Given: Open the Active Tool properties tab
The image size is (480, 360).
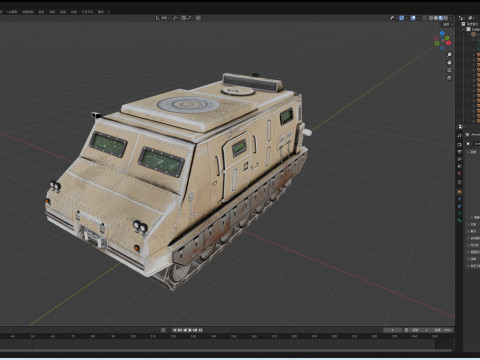Looking at the screenshot, I should [459, 135].
